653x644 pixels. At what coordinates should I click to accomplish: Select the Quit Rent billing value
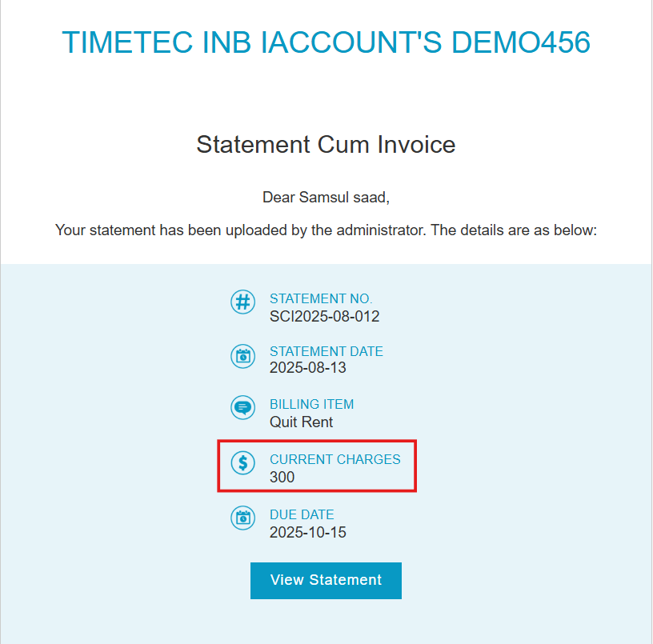point(301,422)
